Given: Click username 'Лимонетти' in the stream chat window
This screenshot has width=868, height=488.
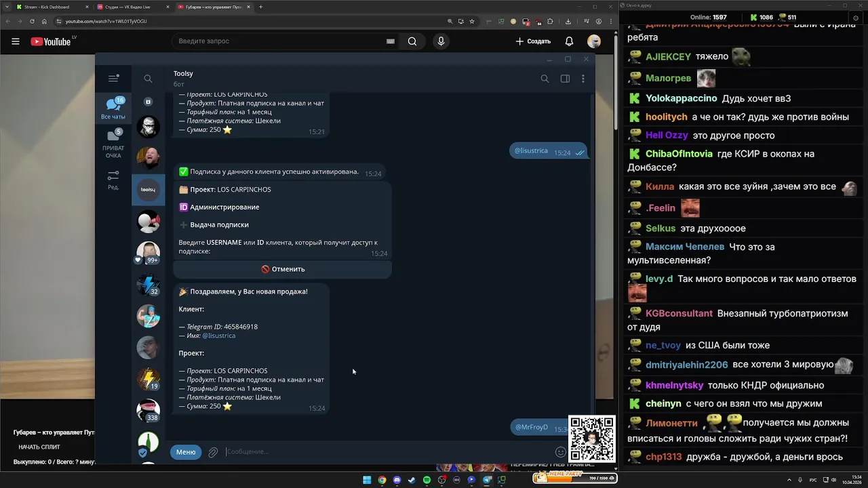Looking at the screenshot, I should pyautogui.click(x=671, y=423).
